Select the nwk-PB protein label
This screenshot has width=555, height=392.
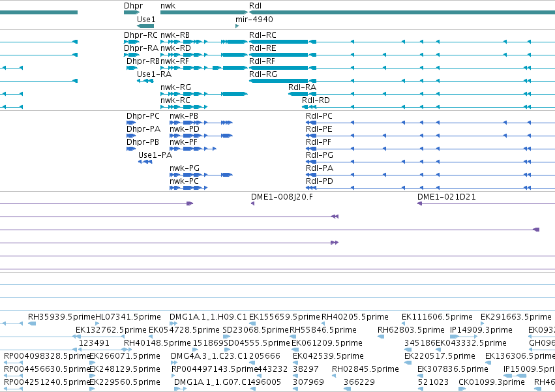point(184,116)
